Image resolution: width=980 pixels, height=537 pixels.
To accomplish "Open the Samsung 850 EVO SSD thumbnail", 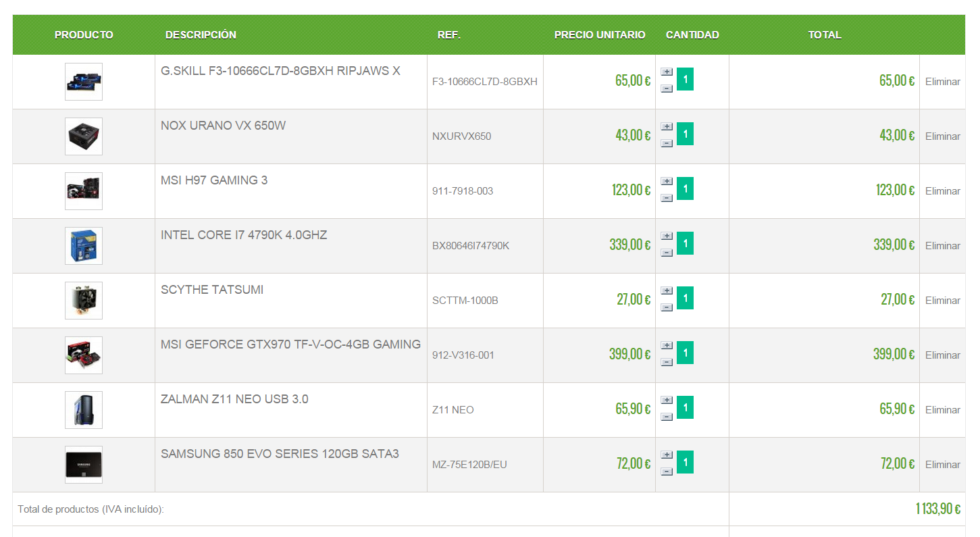I will 84,465.
